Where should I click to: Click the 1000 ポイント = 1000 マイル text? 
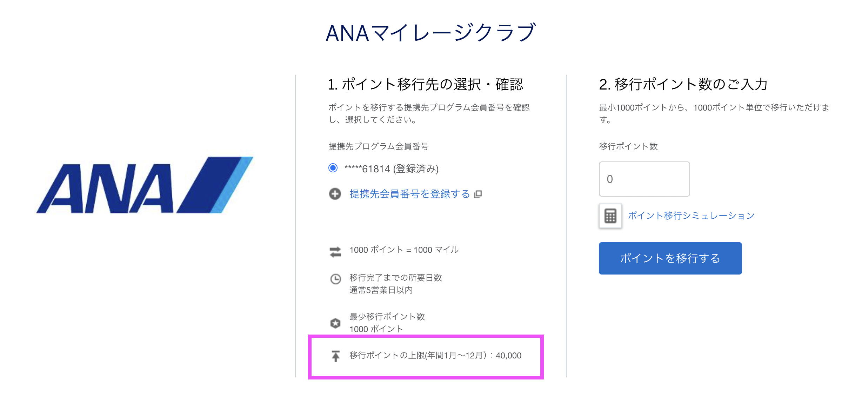(x=403, y=250)
